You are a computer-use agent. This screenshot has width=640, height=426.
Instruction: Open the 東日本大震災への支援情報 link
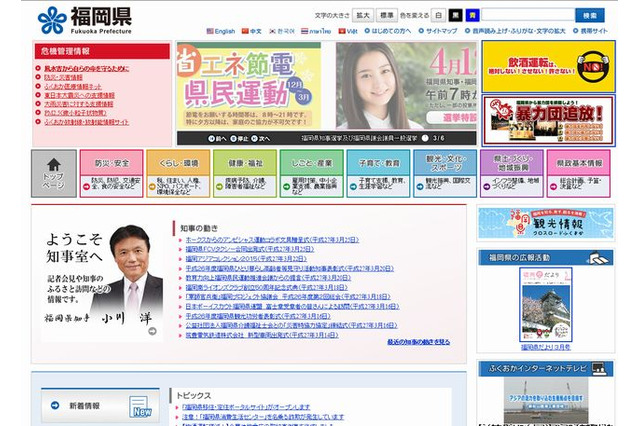(x=79, y=95)
